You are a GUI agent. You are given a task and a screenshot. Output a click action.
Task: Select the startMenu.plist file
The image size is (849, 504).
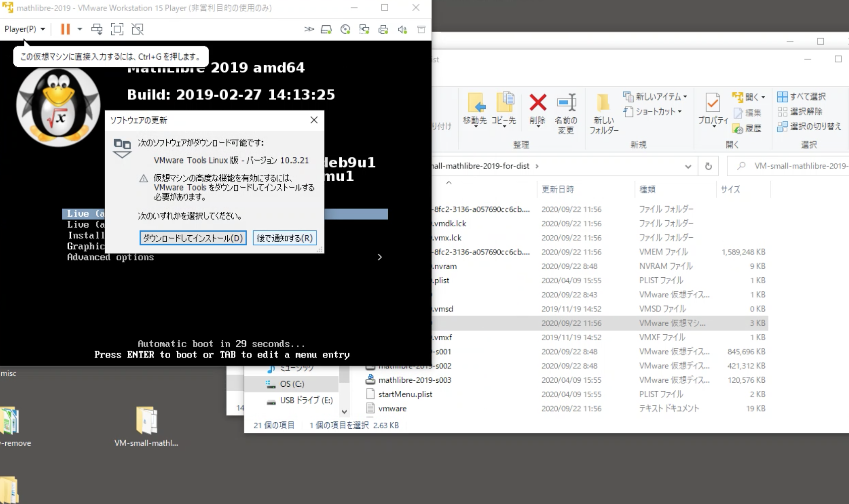567,394
